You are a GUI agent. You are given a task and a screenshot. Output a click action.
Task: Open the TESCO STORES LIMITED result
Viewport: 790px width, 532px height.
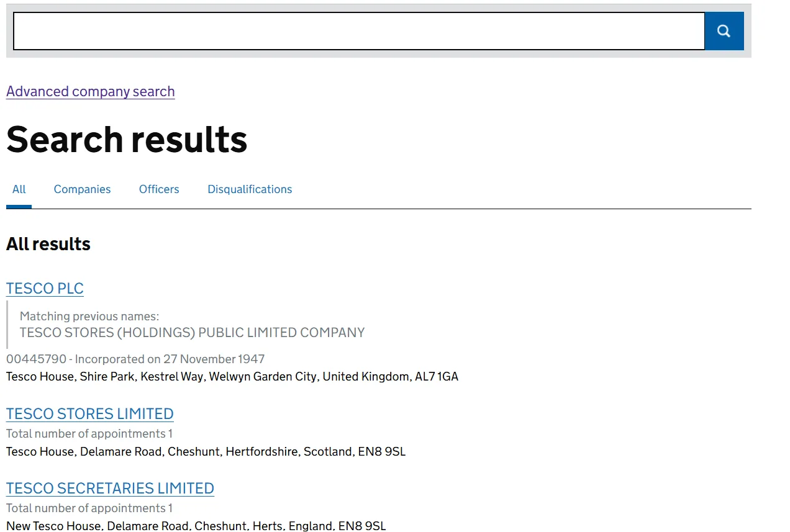tap(90, 414)
